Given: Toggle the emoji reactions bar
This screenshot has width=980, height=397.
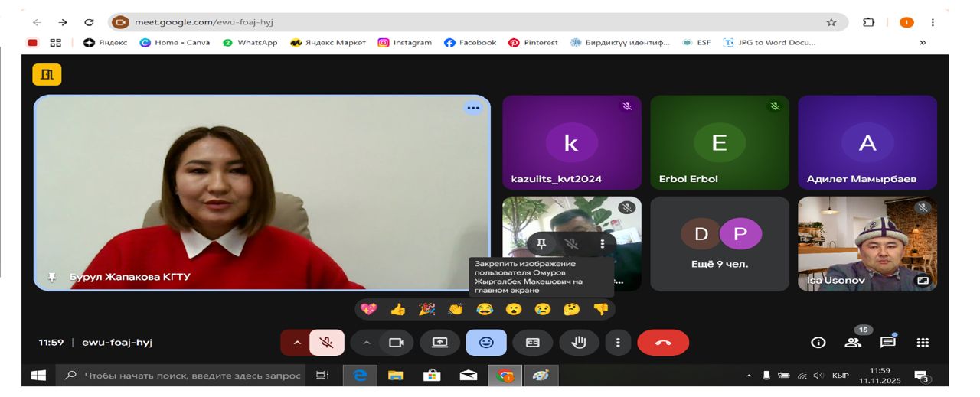Looking at the screenshot, I should [x=486, y=343].
